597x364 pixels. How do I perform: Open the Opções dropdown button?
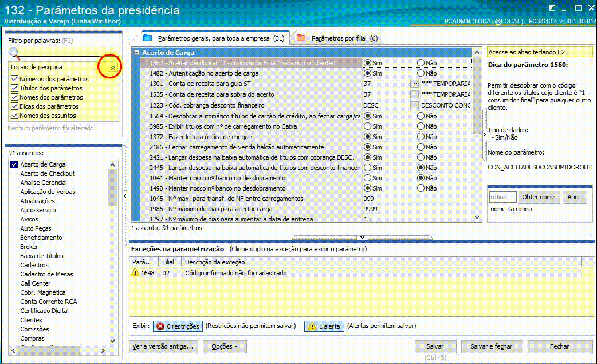tap(225, 346)
